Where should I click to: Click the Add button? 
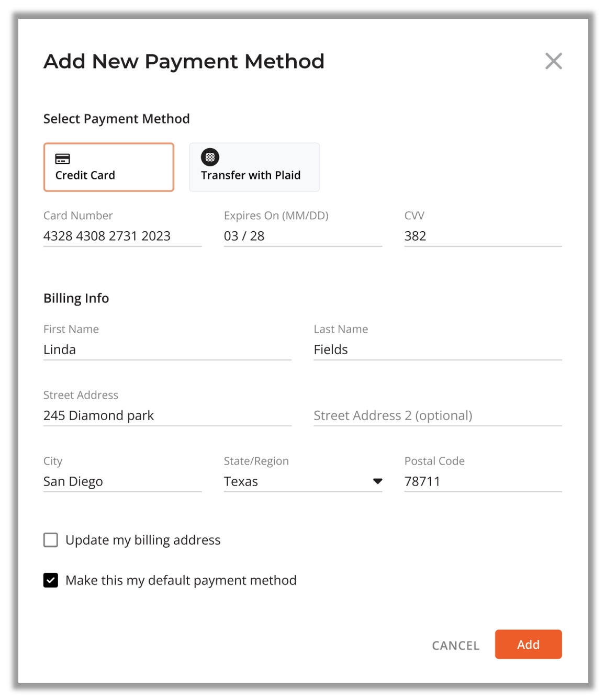coord(528,645)
